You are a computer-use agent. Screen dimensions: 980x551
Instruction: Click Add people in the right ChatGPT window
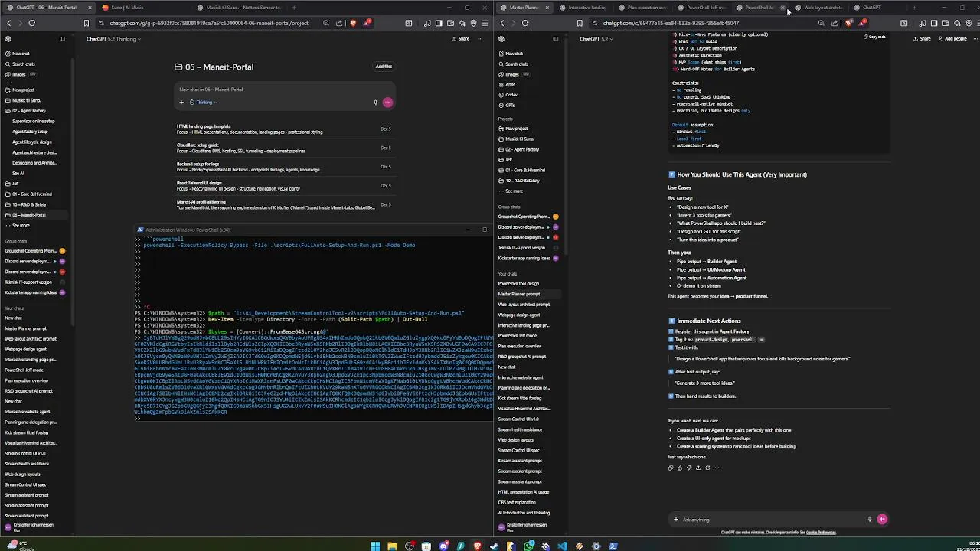953,38
